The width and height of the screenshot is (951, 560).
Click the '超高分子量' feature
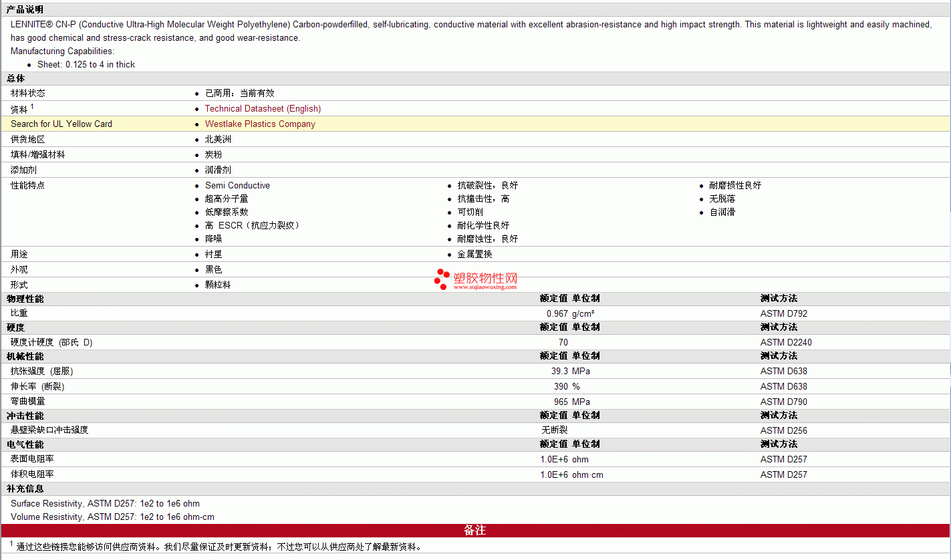pos(227,198)
